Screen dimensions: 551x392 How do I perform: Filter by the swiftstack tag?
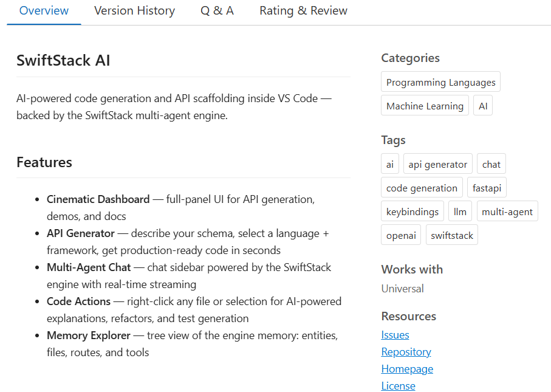point(451,235)
